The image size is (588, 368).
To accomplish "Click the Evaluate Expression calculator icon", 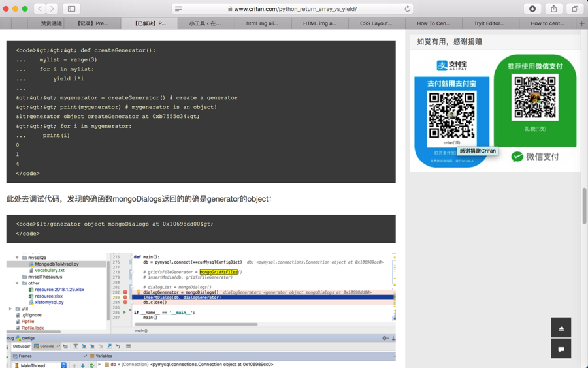I will [128, 346].
